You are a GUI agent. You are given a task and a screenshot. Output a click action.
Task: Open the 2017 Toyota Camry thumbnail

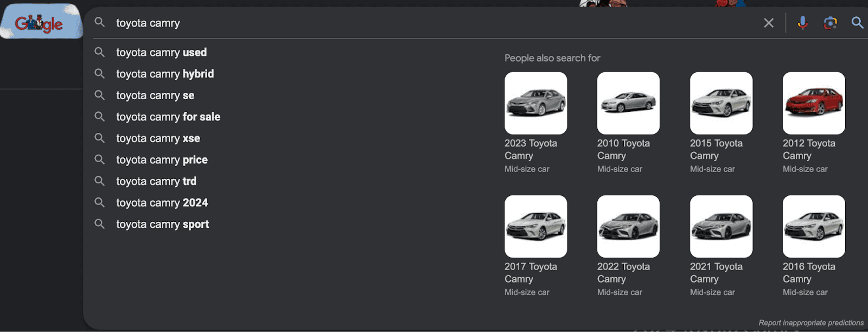click(x=536, y=226)
